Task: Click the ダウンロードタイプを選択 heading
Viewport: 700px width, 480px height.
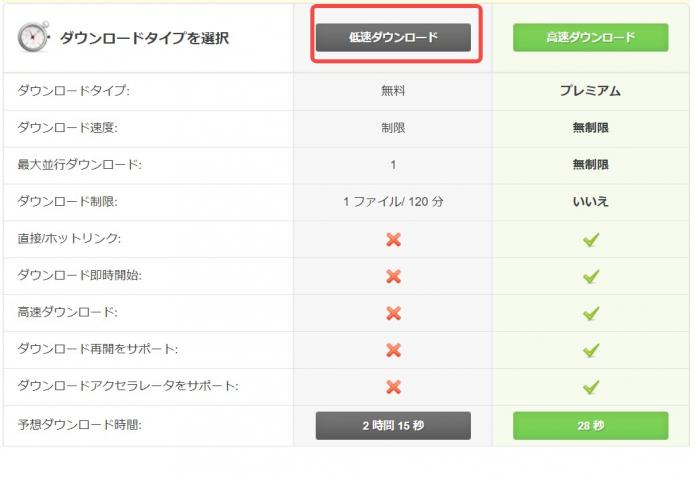Action: [x=144, y=38]
